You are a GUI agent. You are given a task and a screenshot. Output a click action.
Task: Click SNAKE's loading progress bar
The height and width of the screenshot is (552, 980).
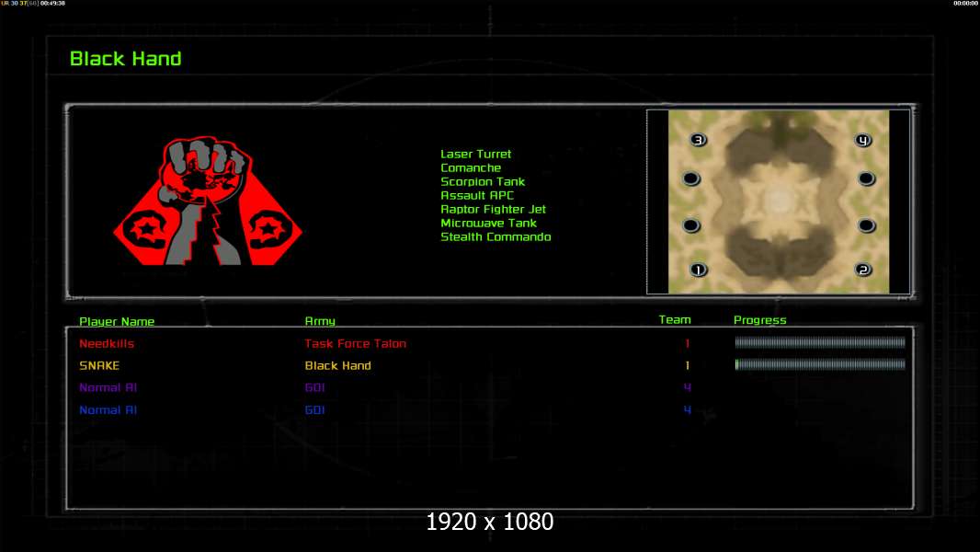[820, 364]
